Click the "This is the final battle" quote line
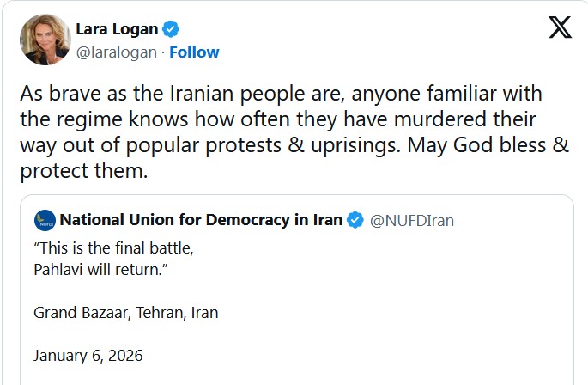588x385 pixels. click(113, 249)
